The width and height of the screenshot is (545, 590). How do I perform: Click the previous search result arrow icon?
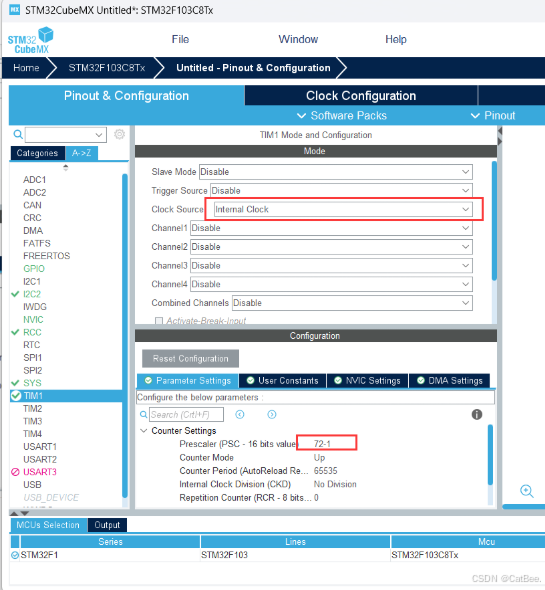click(240, 414)
